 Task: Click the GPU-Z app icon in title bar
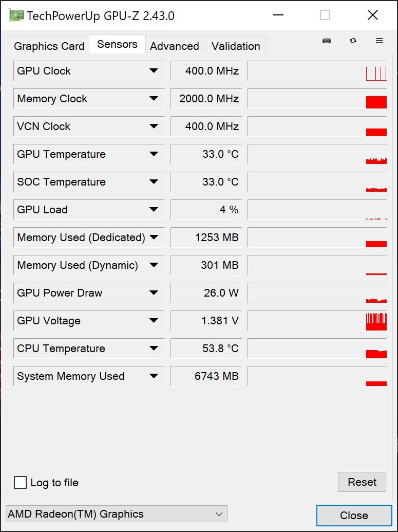16,15
